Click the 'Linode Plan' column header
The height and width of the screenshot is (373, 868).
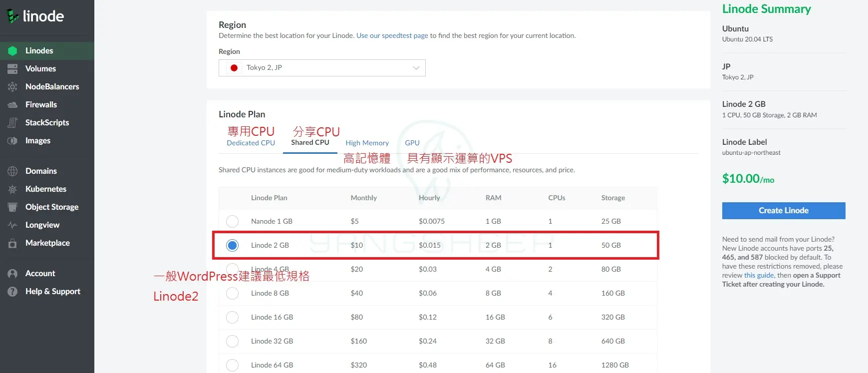pos(269,198)
